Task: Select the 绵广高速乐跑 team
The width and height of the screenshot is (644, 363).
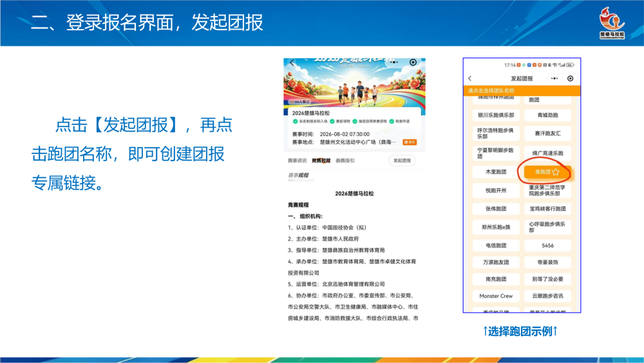Action: [547, 153]
